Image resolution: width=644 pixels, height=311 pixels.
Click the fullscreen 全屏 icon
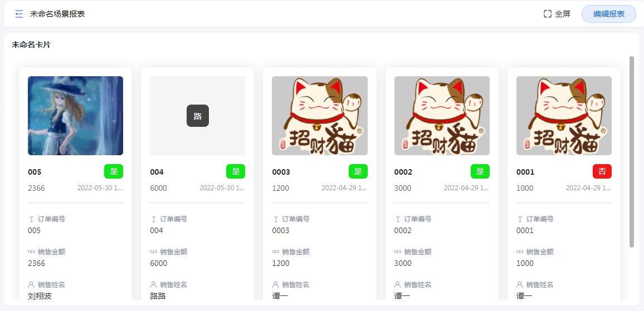547,14
